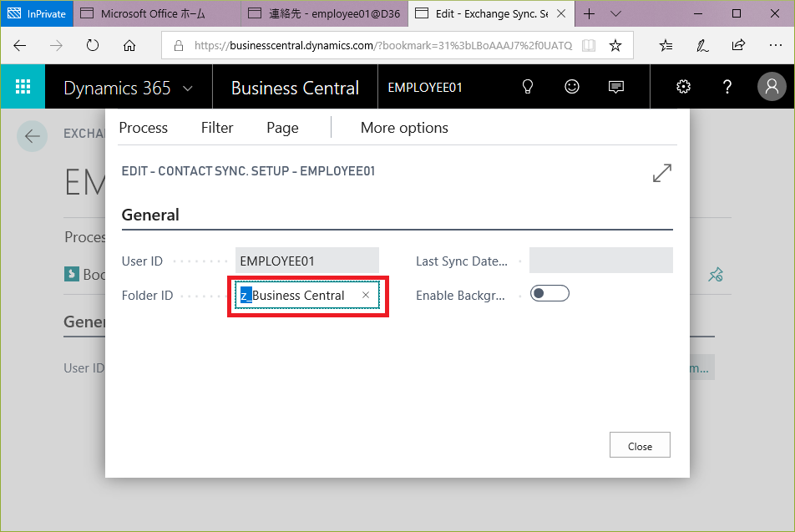This screenshot has width=795, height=532.
Task: Click the help question mark icon
Action: [727, 87]
